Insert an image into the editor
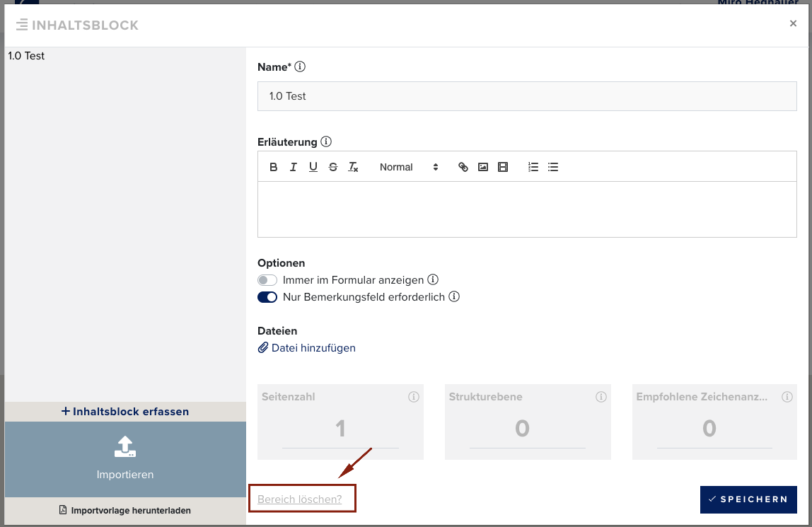Image resolution: width=812 pixels, height=527 pixels. tap(483, 167)
